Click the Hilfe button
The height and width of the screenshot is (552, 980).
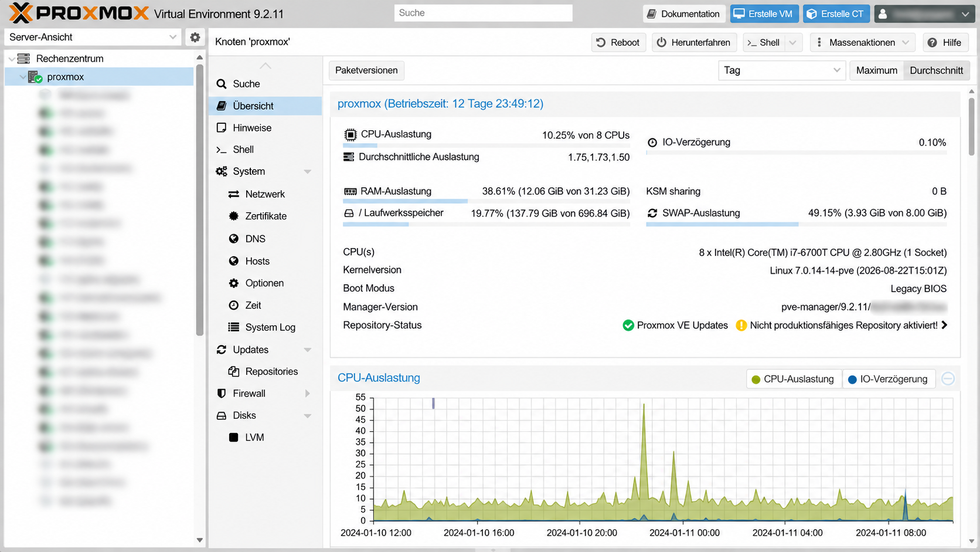click(945, 42)
